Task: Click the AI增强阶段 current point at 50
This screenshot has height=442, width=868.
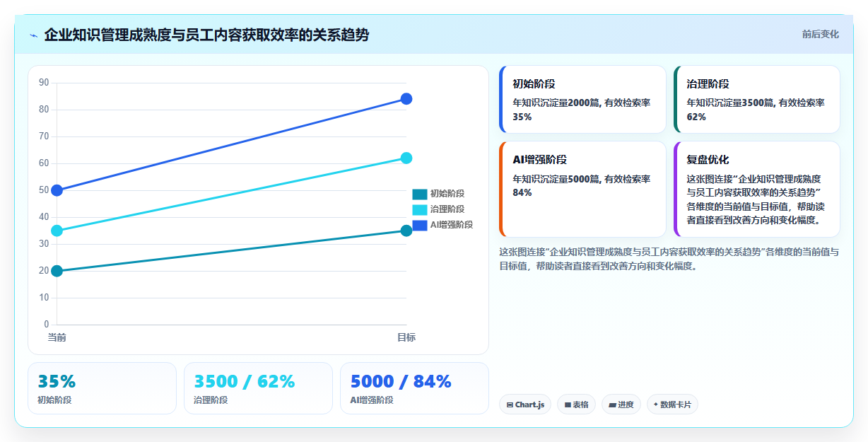Action: point(57,190)
